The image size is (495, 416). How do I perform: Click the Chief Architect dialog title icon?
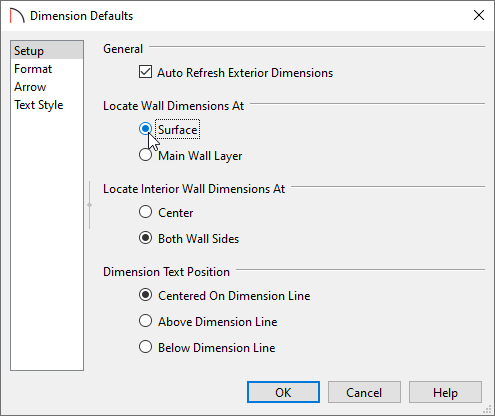coord(17,16)
